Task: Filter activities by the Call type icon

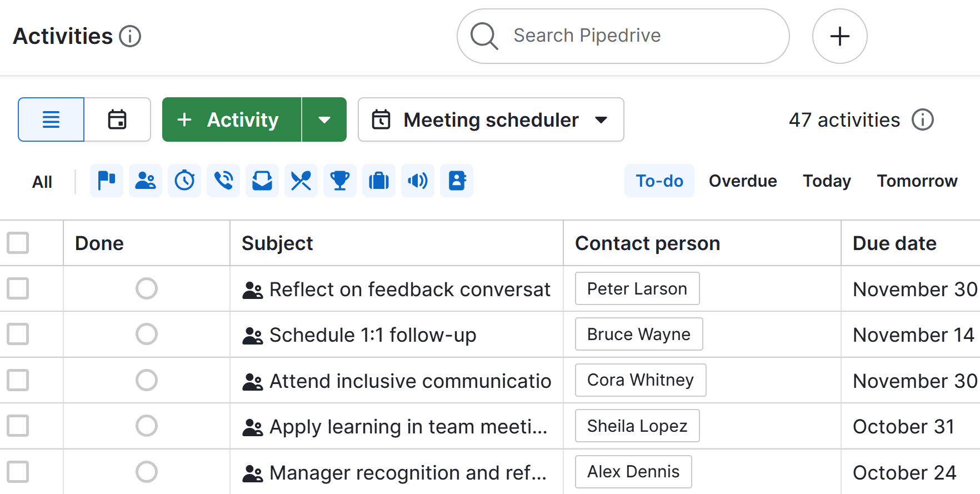Action: click(223, 181)
